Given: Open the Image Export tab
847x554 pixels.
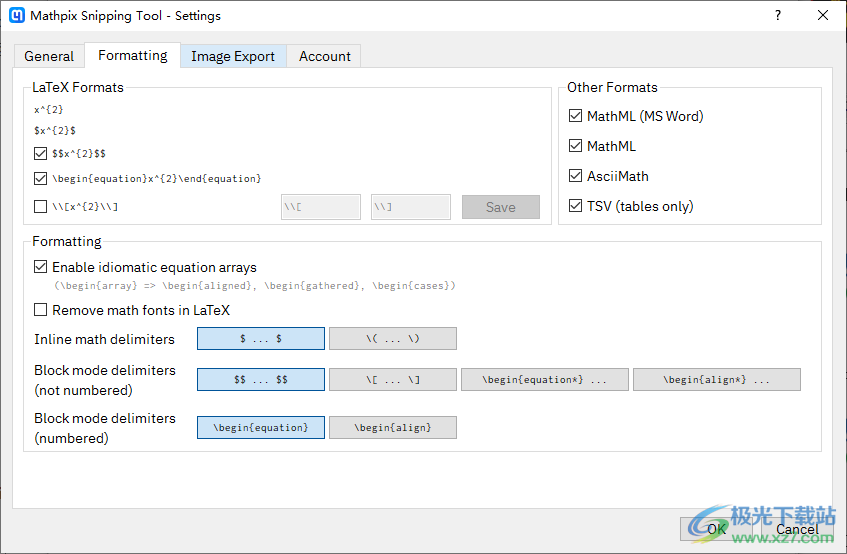Looking at the screenshot, I should [233, 56].
